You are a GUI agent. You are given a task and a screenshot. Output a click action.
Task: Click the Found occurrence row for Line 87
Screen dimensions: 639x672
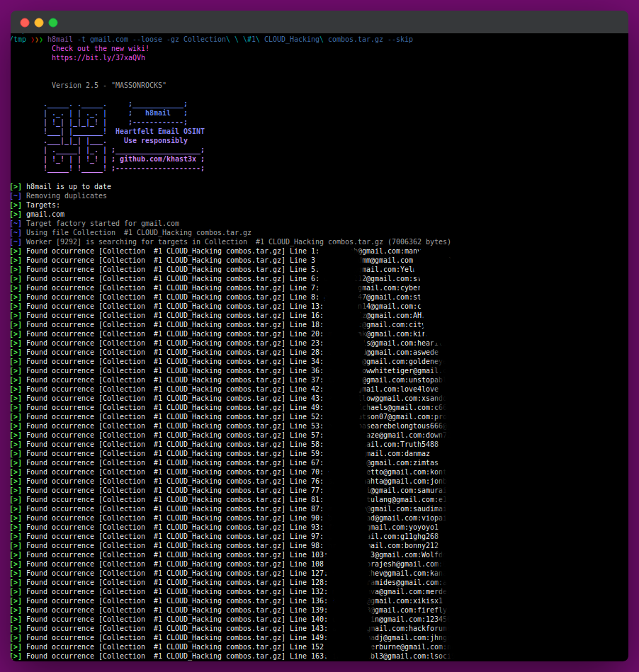pyautogui.click(x=229, y=508)
